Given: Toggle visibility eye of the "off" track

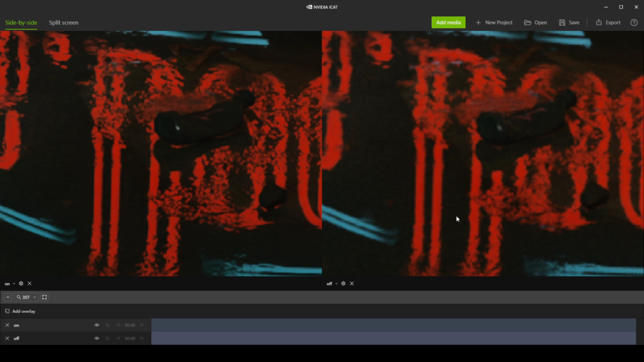Looking at the screenshot, I should tap(97, 338).
